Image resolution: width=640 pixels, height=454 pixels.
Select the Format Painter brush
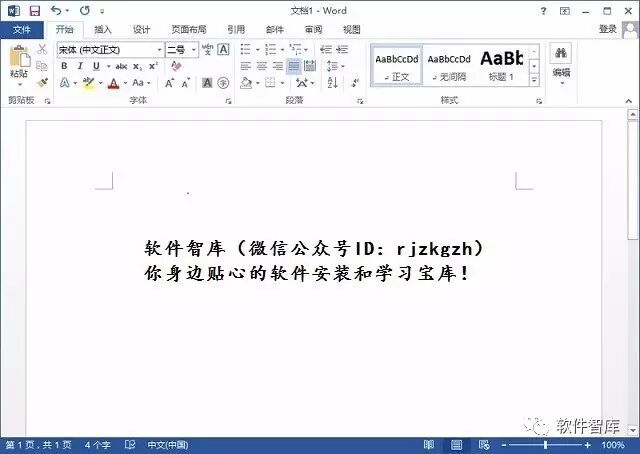[x=42, y=82]
